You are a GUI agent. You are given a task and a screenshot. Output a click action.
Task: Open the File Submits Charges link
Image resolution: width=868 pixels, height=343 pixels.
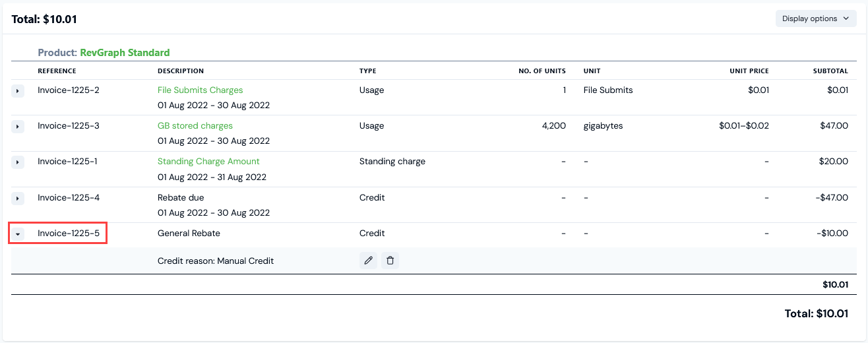pos(200,90)
